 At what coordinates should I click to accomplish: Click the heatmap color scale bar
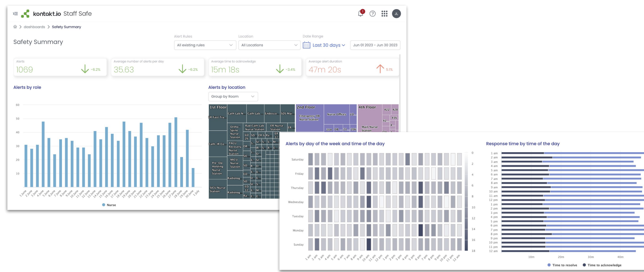pyautogui.click(x=466, y=202)
